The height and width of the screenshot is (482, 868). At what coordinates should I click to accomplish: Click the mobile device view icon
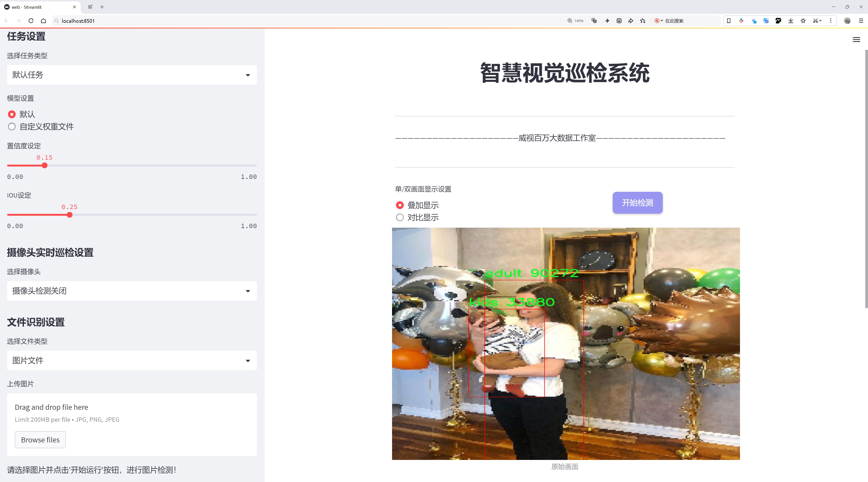(729, 20)
